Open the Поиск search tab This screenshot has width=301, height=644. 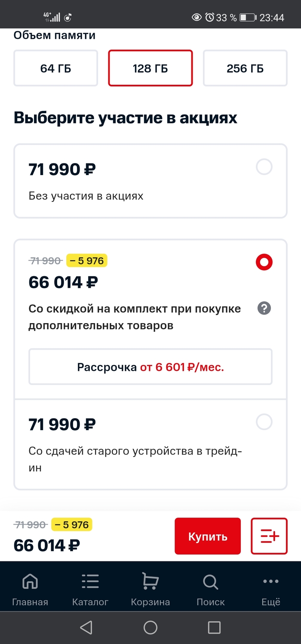click(x=210, y=590)
